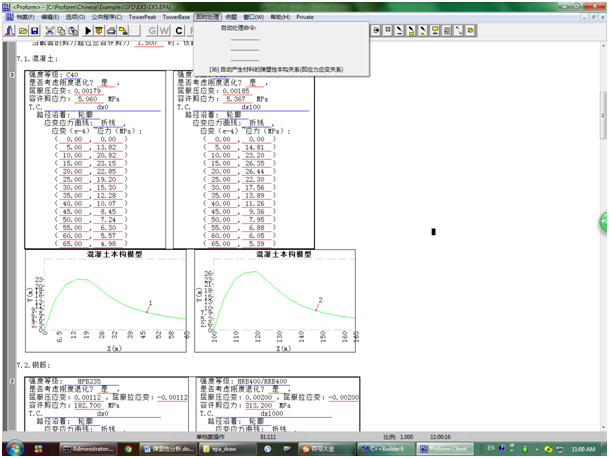Click the green round widget at right edge
Image resolution: width=609 pixels, height=458 pixels.
pos(604,222)
